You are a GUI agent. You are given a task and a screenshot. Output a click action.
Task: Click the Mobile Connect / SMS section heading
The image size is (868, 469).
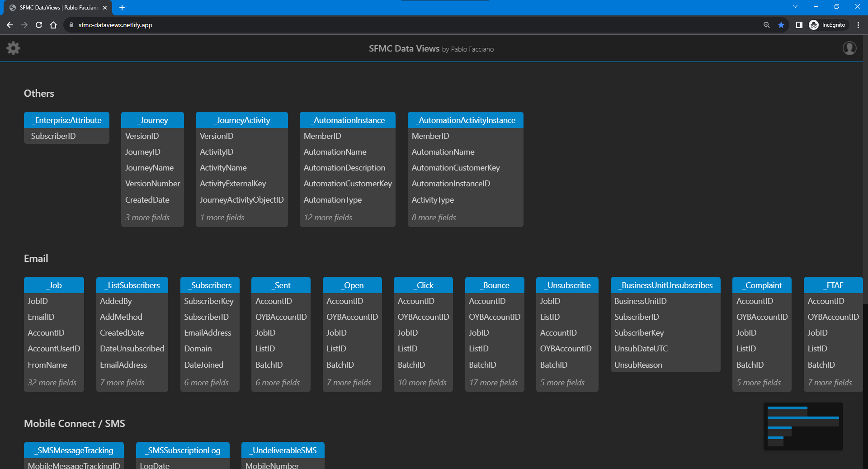75,423
